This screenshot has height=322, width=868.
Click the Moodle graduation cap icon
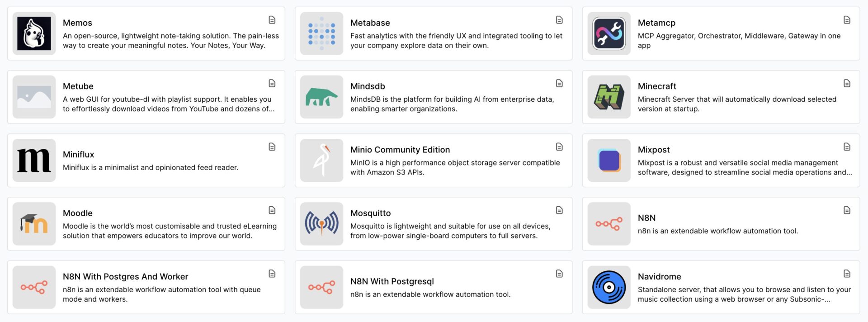[x=34, y=223]
